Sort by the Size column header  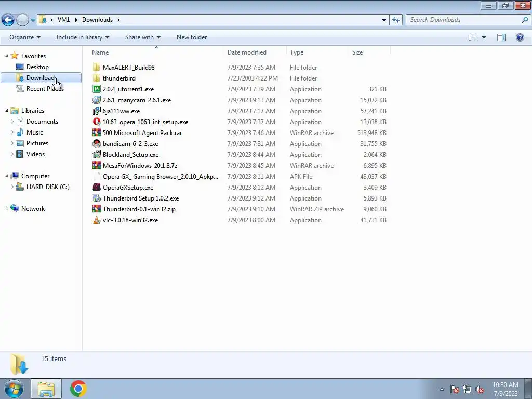[357, 52]
